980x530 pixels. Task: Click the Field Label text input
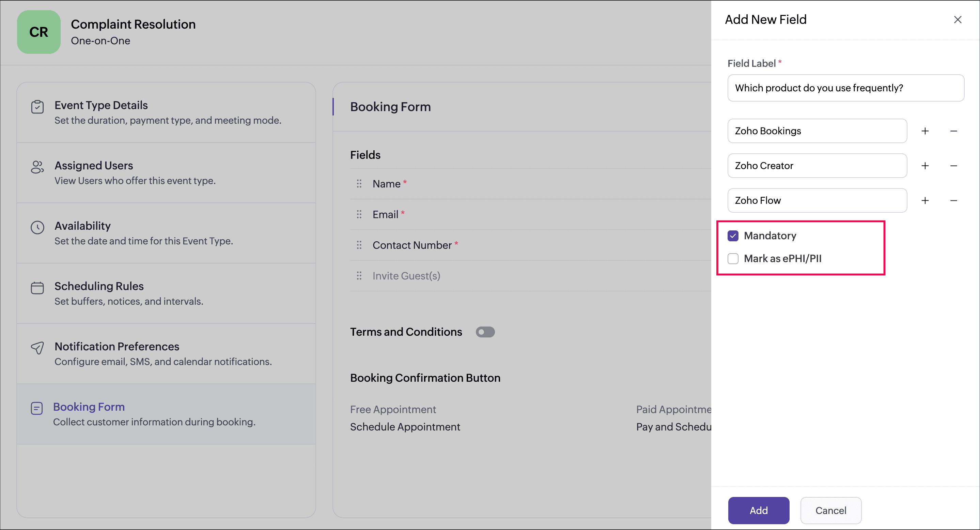click(845, 88)
